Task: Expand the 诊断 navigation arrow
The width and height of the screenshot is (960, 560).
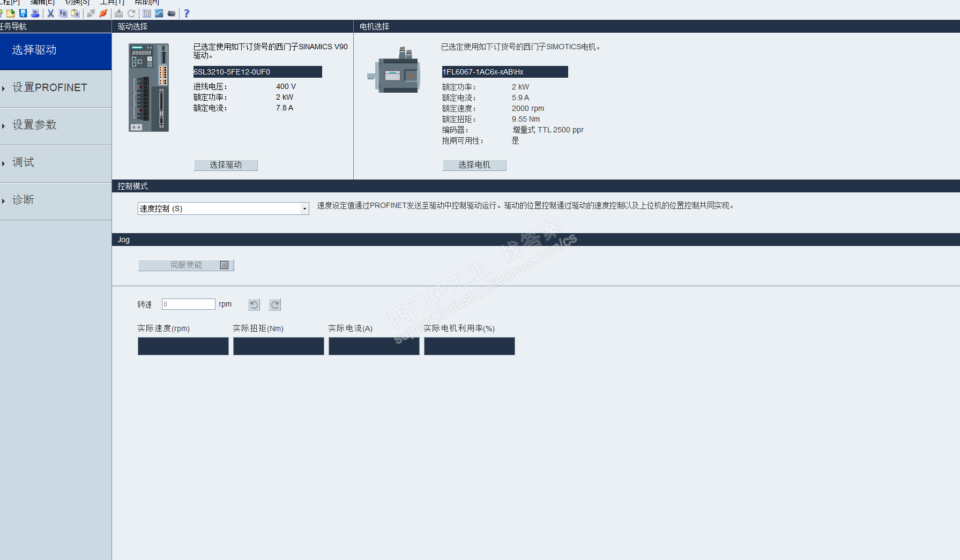Action: coord(3,201)
